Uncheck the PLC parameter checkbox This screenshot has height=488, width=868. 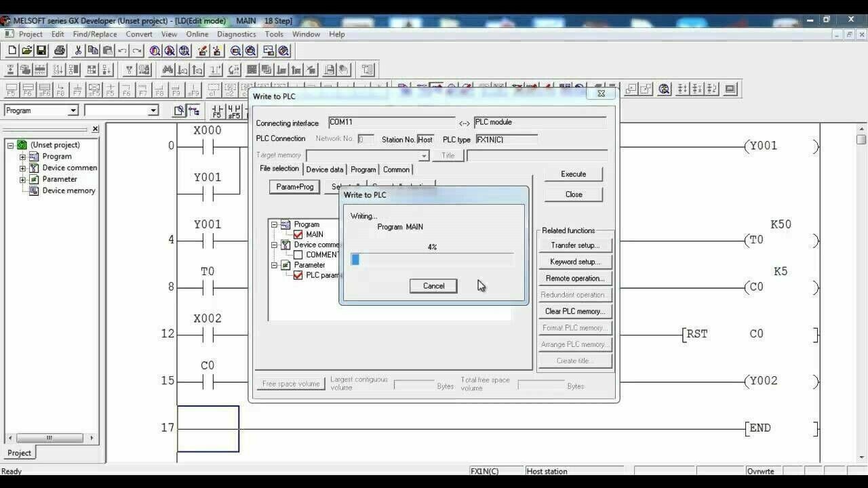click(298, 275)
